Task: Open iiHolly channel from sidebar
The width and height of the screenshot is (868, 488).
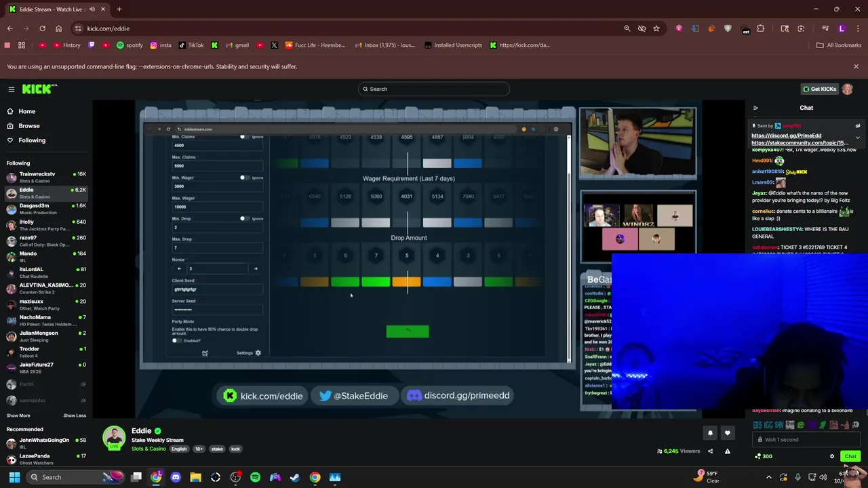Action: tap(45, 224)
